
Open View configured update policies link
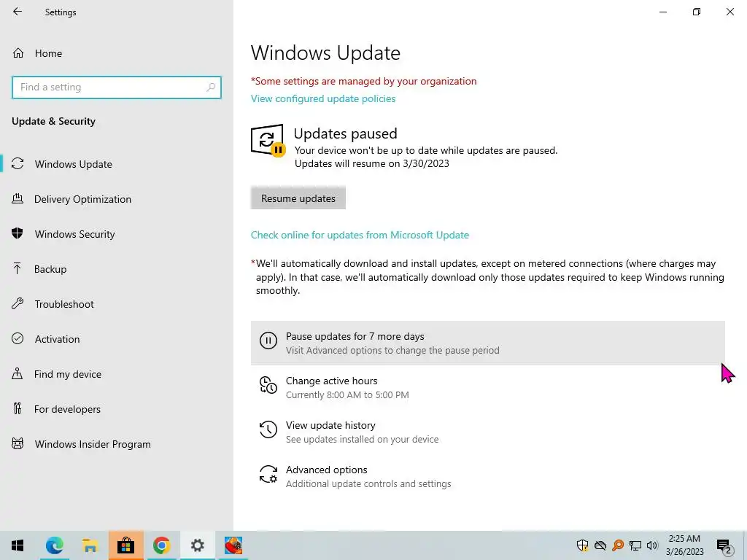coord(323,98)
